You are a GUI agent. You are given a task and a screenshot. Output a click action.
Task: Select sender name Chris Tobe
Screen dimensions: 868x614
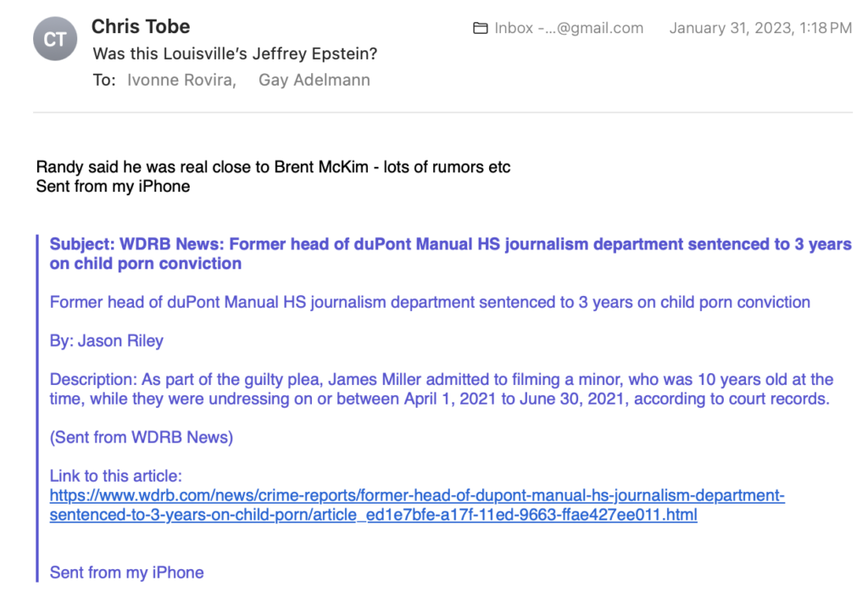(x=141, y=26)
